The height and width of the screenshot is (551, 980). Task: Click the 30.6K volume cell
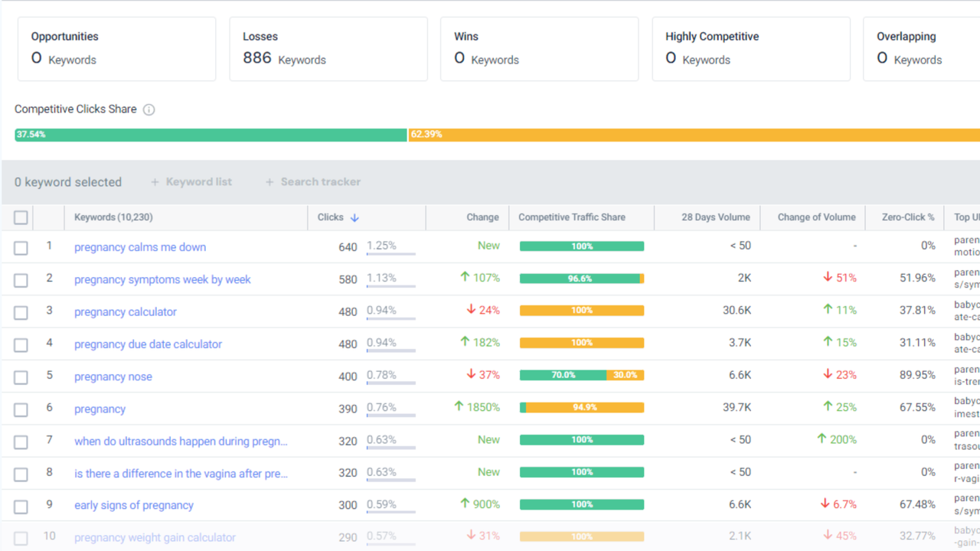pyautogui.click(x=737, y=311)
